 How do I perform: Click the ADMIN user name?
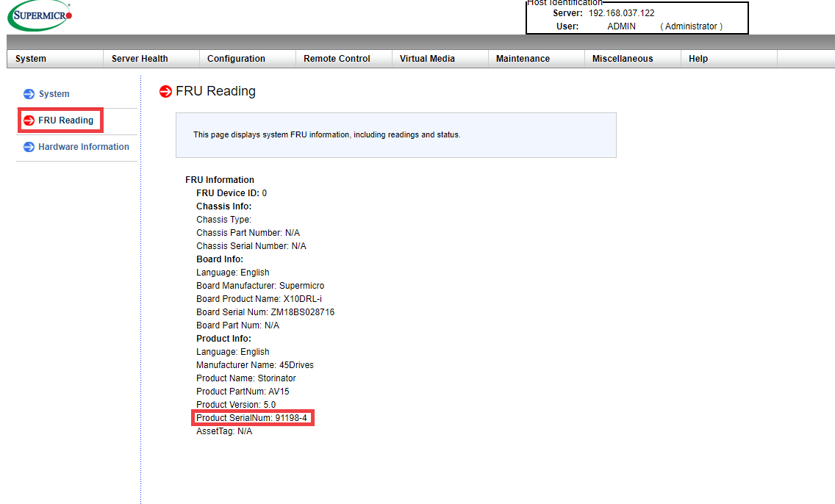pyautogui.click(x=621, y=26)
